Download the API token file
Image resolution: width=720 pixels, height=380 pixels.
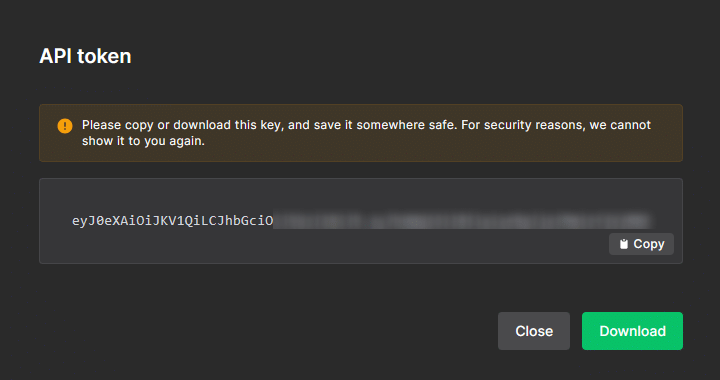[x=632, y=331]
